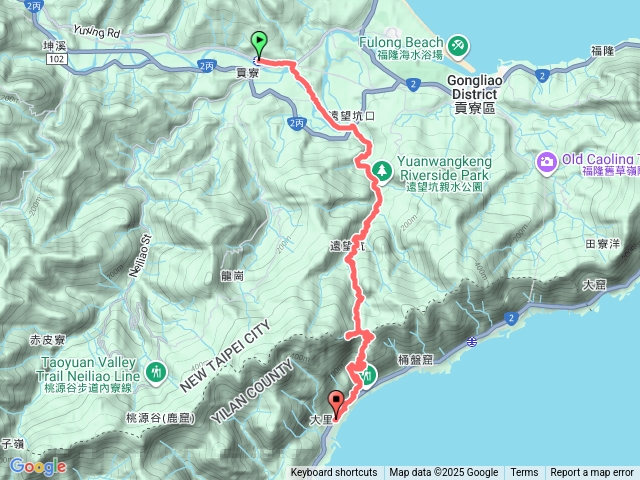
Task: Click the train station icon on the coast
Action: [x=472, y=342]
